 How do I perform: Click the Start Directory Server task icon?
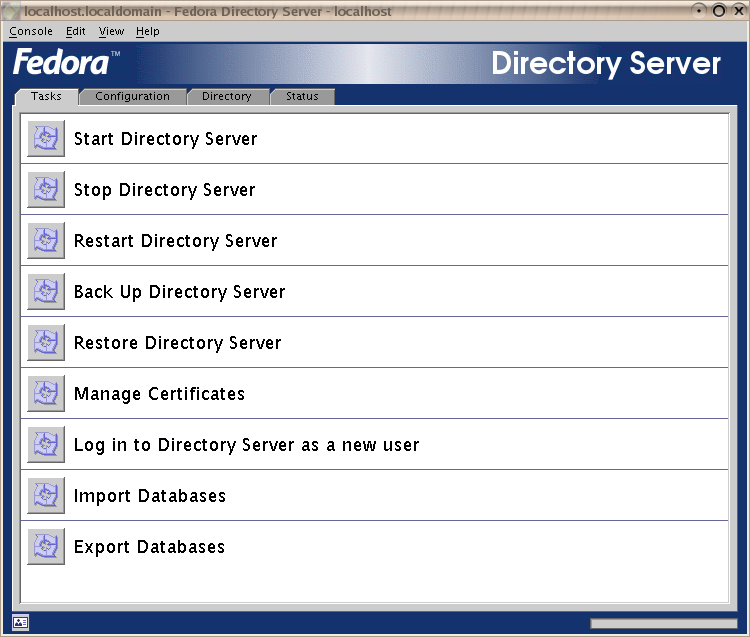pos(46,139)
